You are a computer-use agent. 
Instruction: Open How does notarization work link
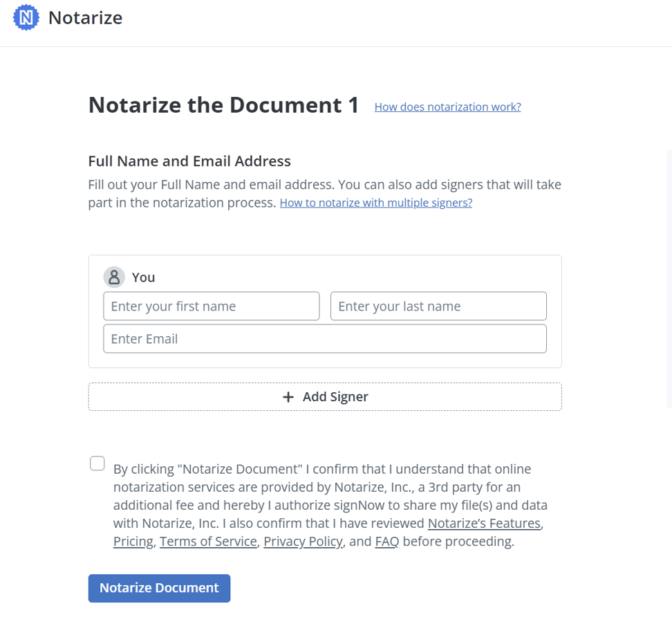pyautogui.click(x=448, y=107)
